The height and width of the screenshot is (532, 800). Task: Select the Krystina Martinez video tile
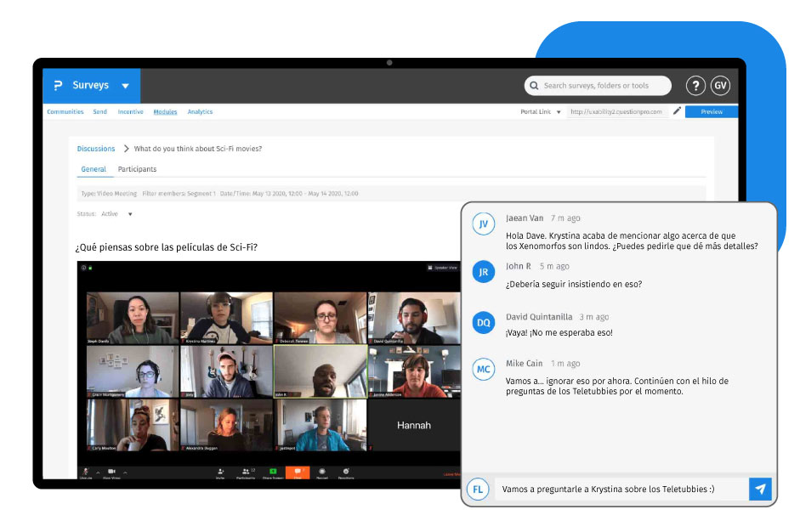point(226,318)
